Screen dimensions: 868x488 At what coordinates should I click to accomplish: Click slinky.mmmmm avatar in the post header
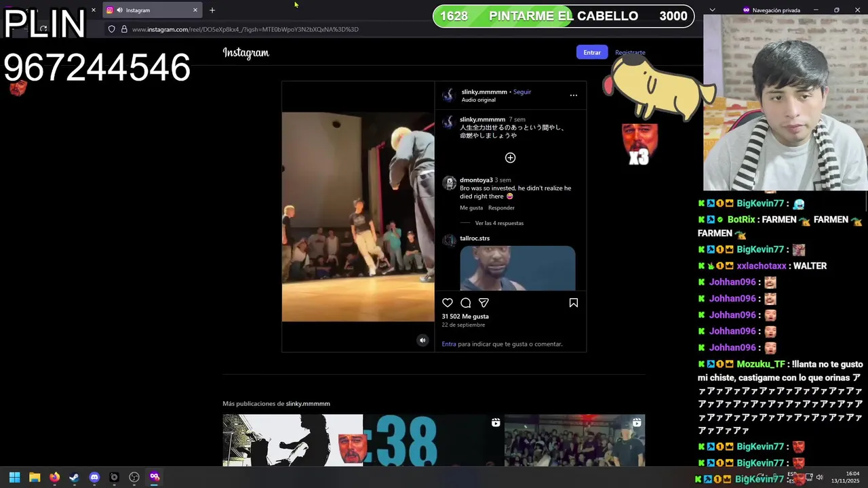(x=448, y=96)
